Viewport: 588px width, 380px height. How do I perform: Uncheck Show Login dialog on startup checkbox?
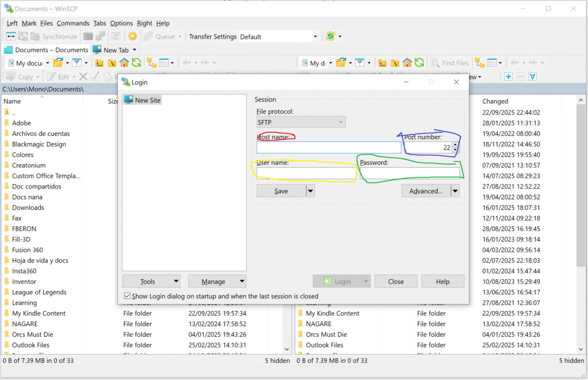tap(127, 296)
